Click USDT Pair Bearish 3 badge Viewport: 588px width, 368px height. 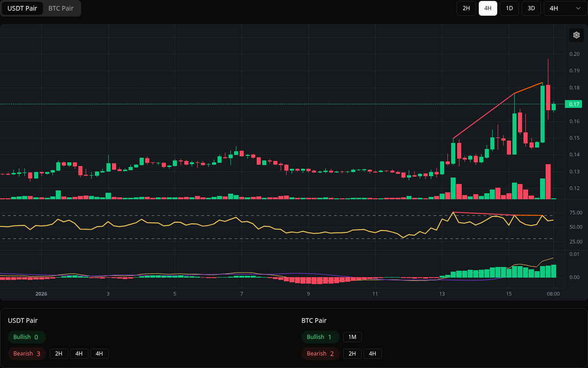click(x=27, y=354)
